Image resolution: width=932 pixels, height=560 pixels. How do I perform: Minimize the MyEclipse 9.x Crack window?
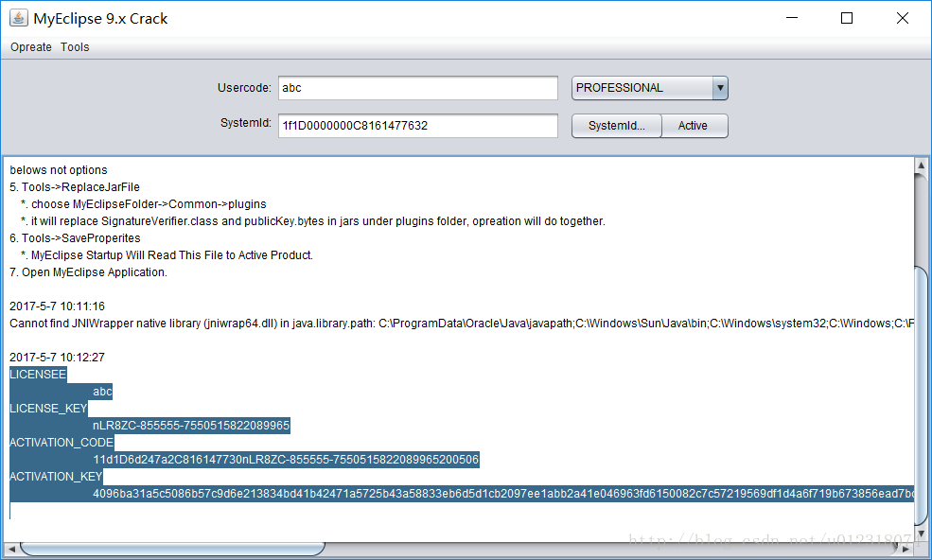coord(792,18)
